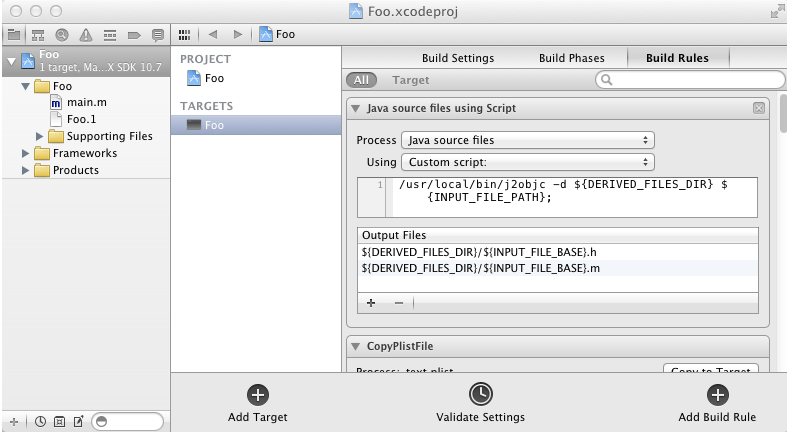Select the All filter pill
The height and width of the screenshot is (432, 787).
[x=361, y=80]
